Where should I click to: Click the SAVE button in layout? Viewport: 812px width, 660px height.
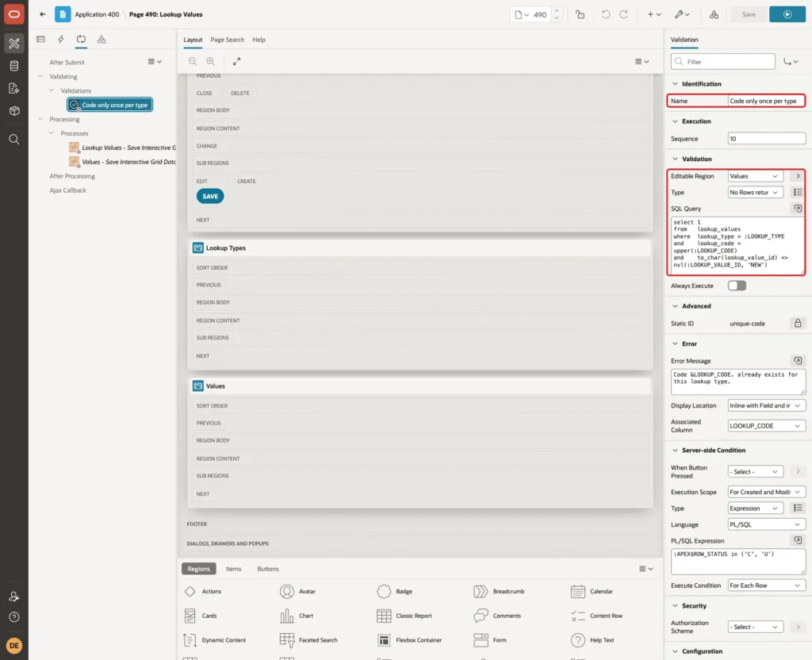coord(209,197)
